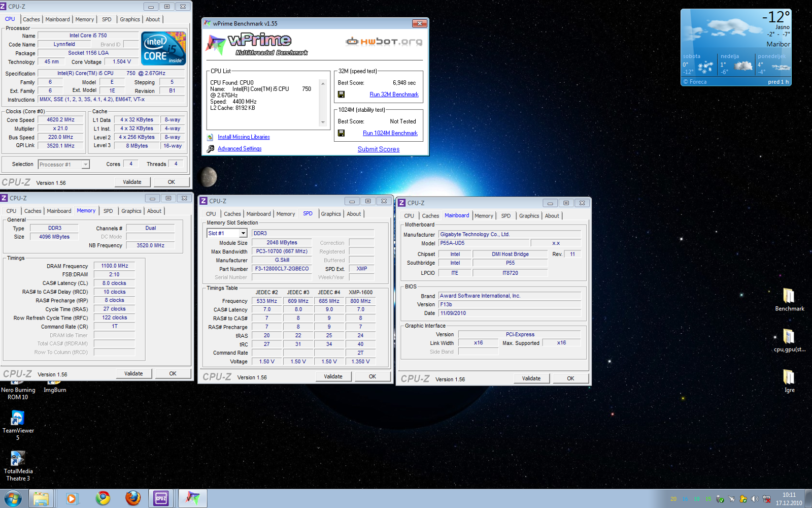The width and height of the screenshot is (812, 508).
Task: Click Validate in the CPU-Z SPD window
Action: [333, 376]
